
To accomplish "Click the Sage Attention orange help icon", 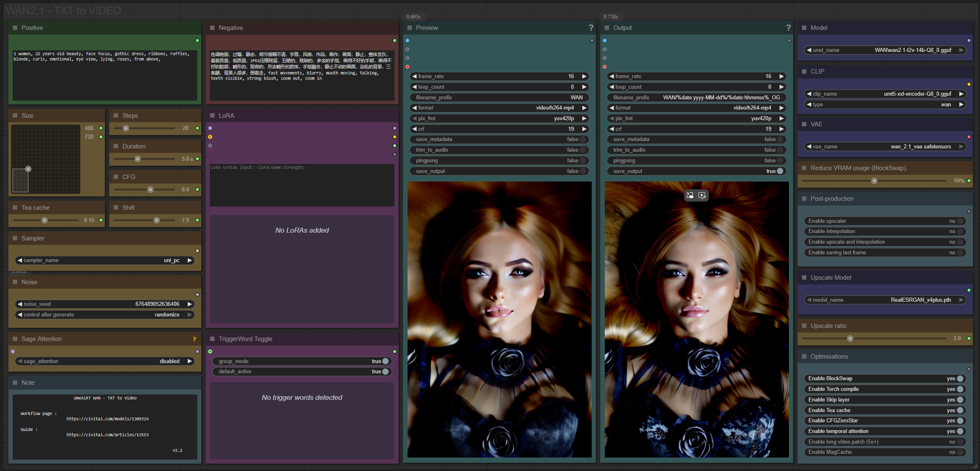I will pos(194,339).
